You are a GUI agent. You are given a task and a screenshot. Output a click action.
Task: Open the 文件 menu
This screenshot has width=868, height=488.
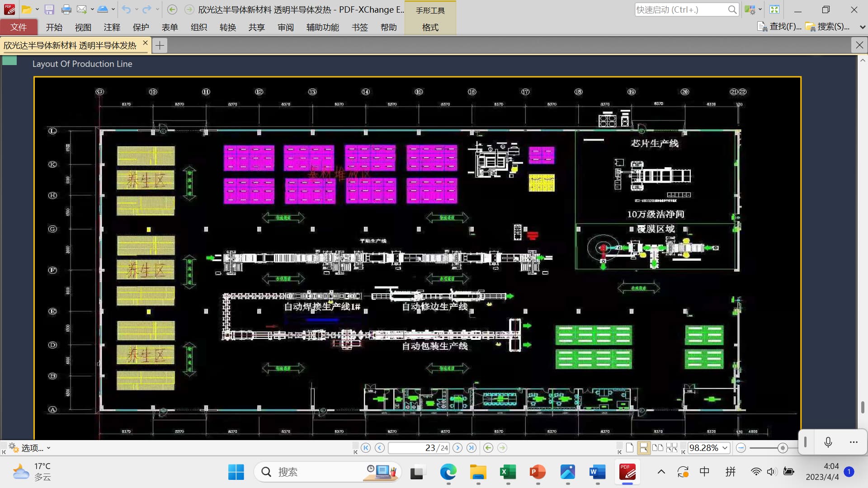[19, 27]
